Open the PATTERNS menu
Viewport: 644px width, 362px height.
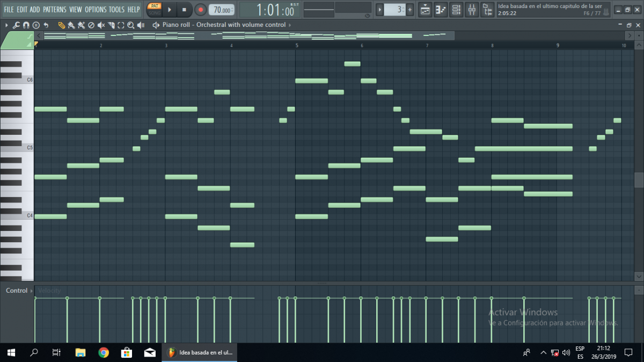coord(55,10)
